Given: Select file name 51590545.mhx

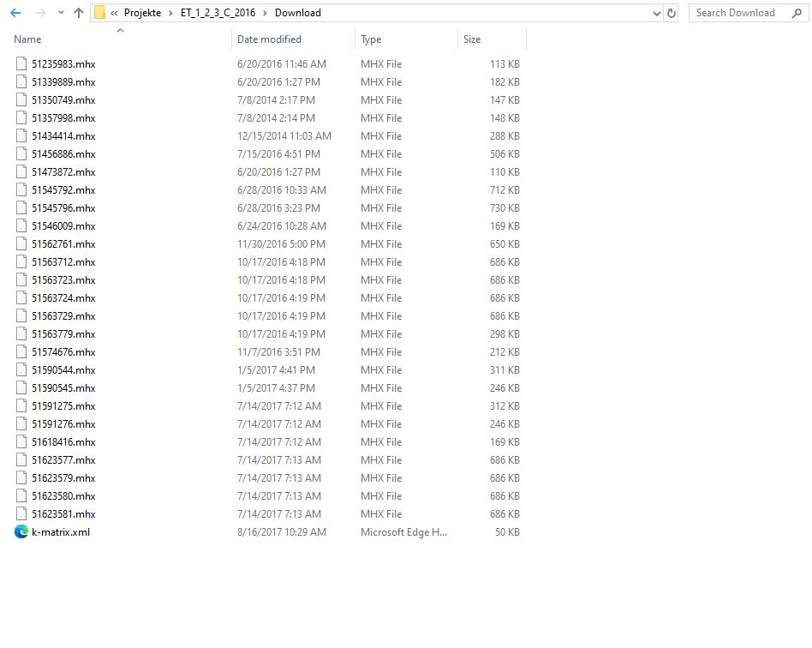Looking at the screenshot, I should point(63,387).
